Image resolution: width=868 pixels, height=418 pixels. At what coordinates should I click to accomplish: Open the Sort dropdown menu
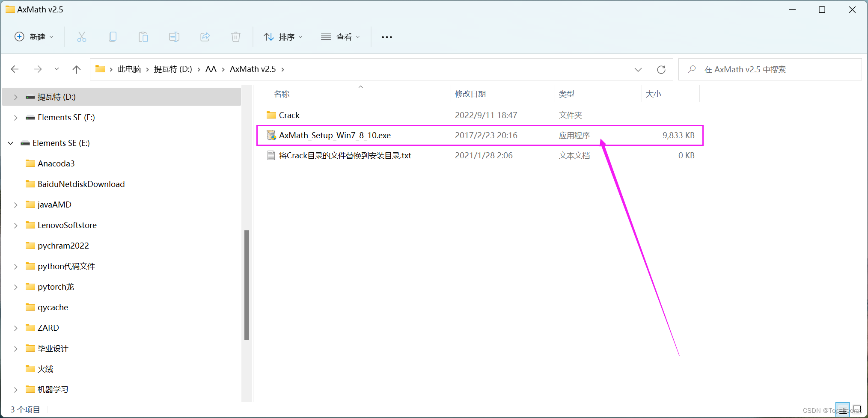283,37
